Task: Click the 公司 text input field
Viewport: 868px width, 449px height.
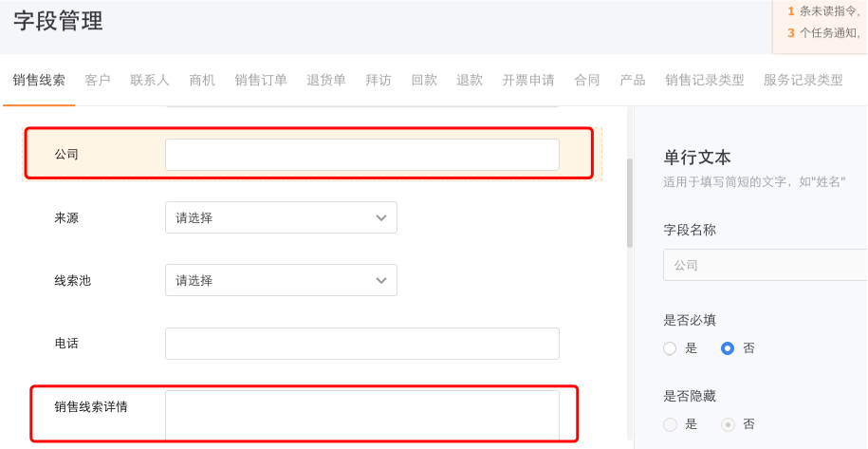Action: point(362,155)
